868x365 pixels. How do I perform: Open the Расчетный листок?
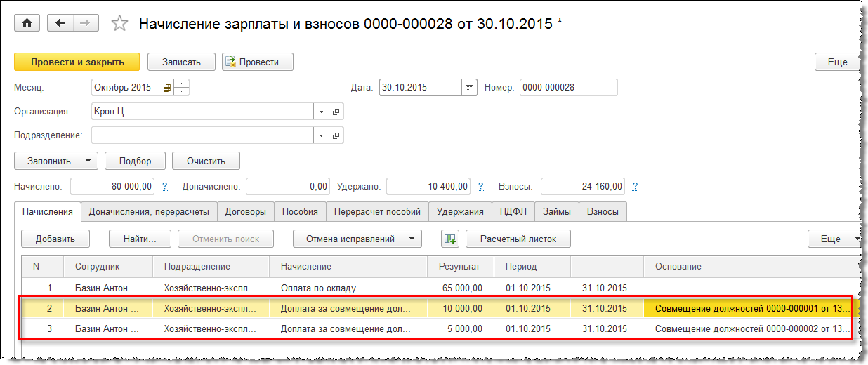tap(518, 239)
